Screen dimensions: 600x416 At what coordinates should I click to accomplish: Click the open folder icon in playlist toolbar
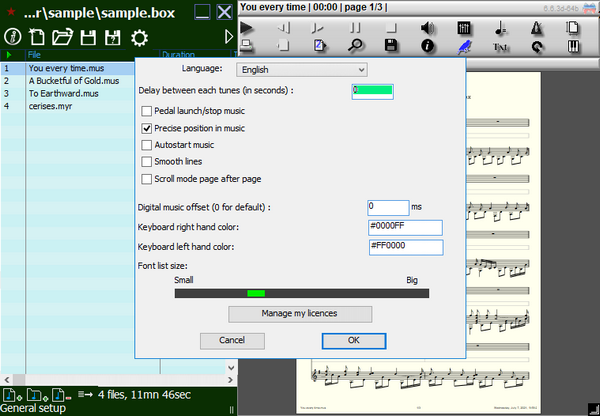(x=64, y=37)
